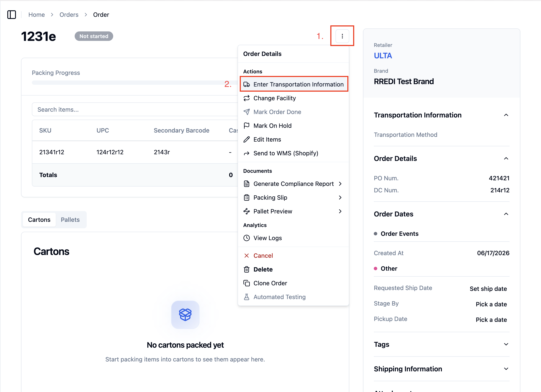Click the red X Cancel icon
The width and height of the screenshot is (541, 392).
(246, 256)
